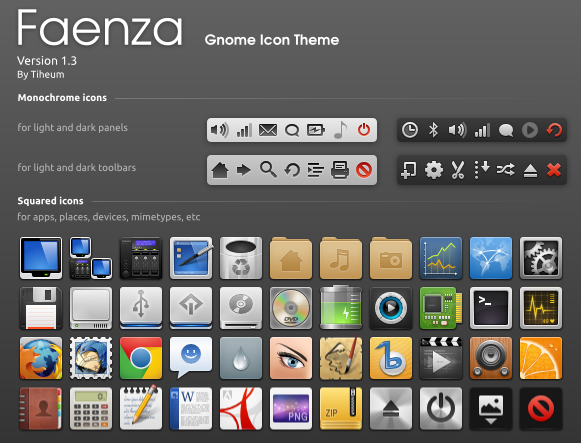Screen dimensions: 581x443
Task: Select the green battery icon
Action: coord(341,307)
